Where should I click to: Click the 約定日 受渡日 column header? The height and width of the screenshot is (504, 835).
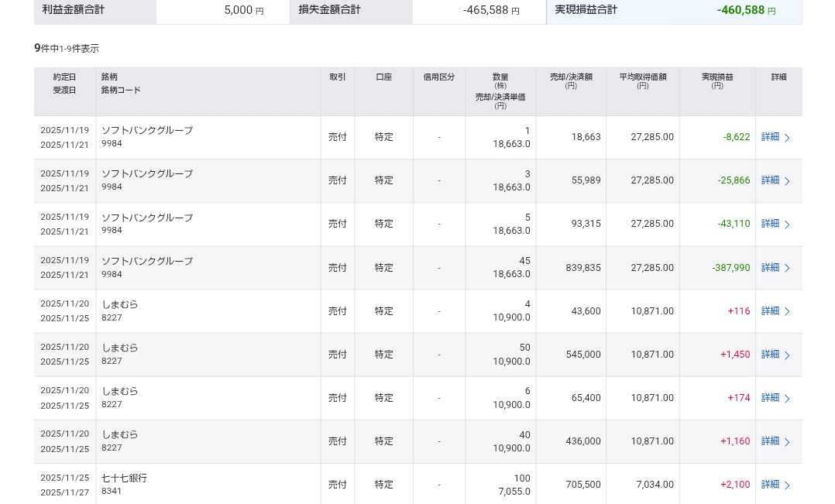[x=64, y=84]
